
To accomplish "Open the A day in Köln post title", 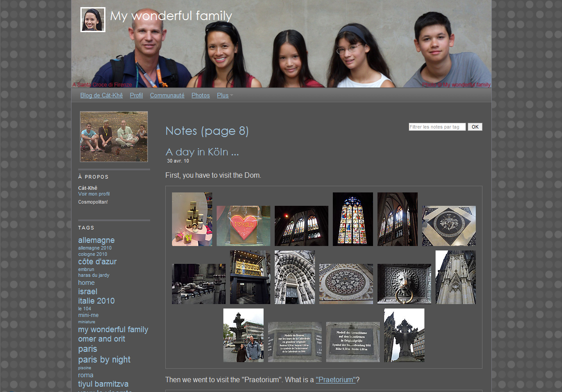I will (202, 152).
